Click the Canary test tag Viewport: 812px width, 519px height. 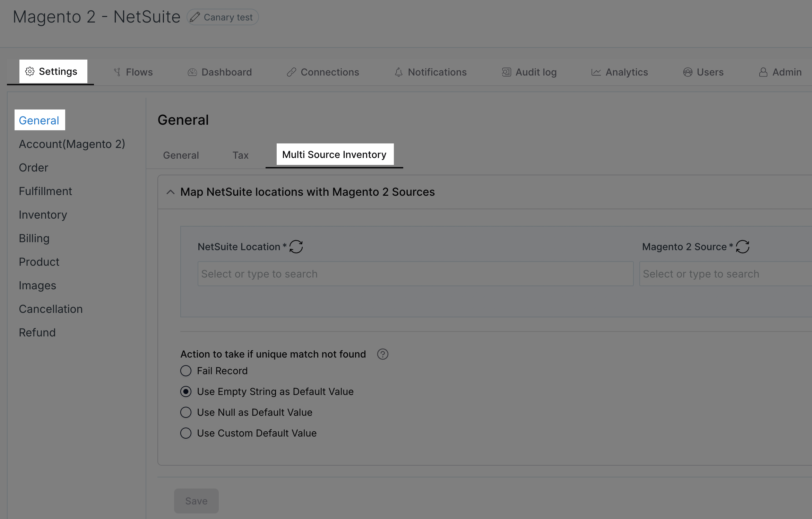(x=223, y=17)
